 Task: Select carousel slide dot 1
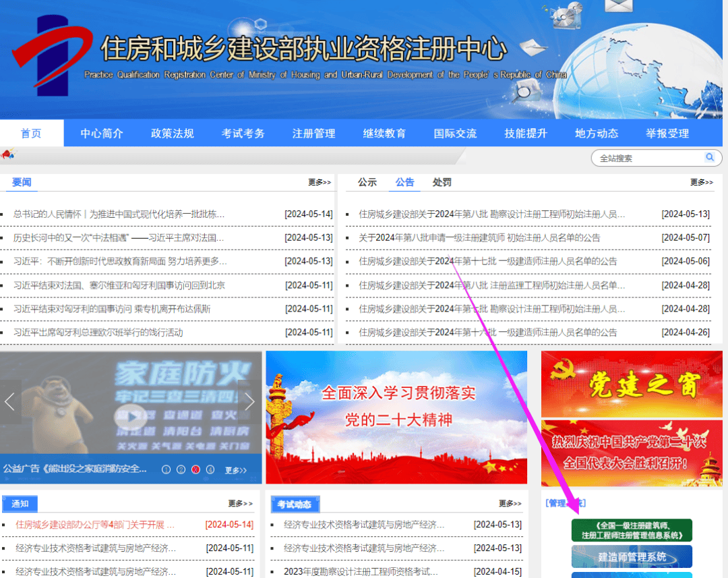[166, 468]
